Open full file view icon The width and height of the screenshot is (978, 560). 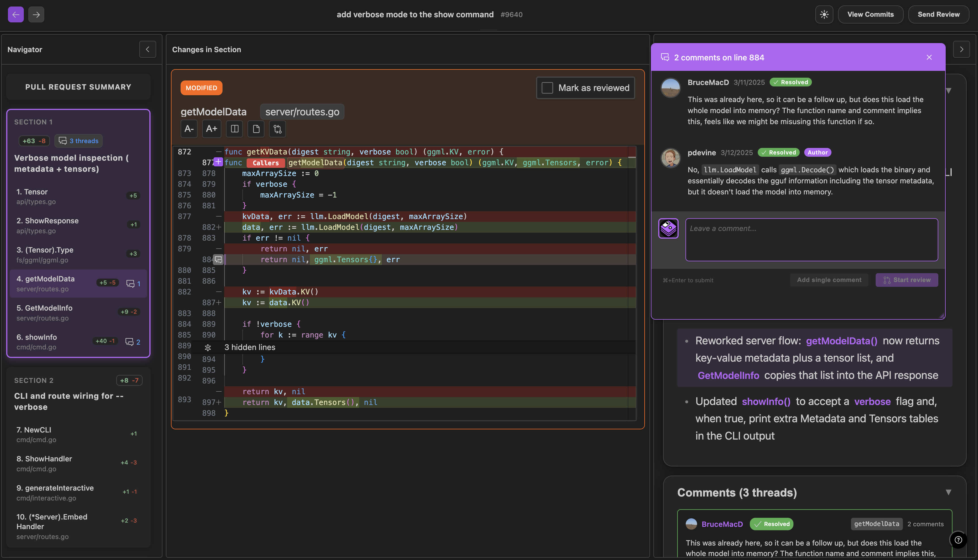pyautogui.click(x=256, y=129)
